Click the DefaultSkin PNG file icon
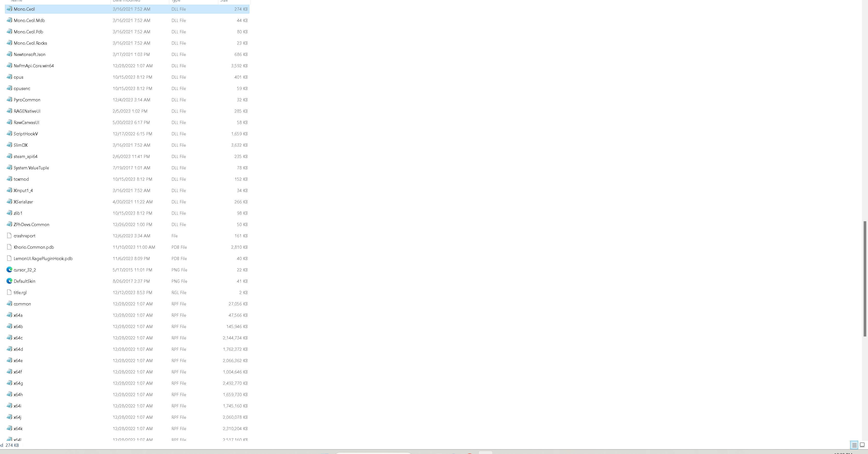This screenshot has height=454, width=868. (x=9, y=281)
